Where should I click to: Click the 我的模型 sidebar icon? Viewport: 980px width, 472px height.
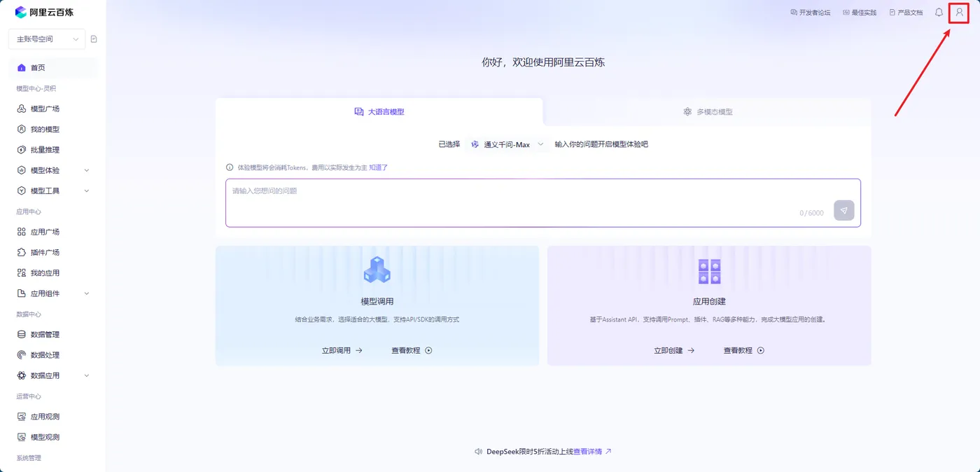(x=21, y=130)
